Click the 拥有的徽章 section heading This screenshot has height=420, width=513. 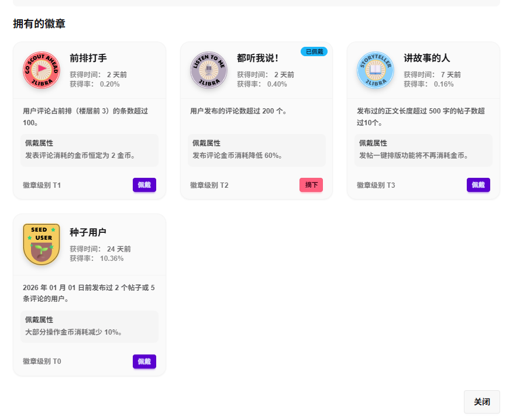tap(39, 24)
